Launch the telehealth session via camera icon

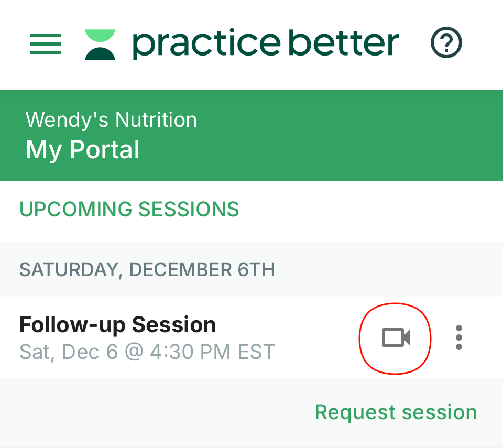tap(395, 338)
